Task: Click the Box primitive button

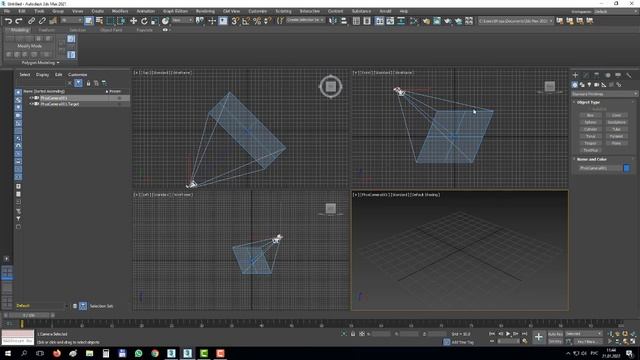Action: pyautogui.click(x=590, y=116)
